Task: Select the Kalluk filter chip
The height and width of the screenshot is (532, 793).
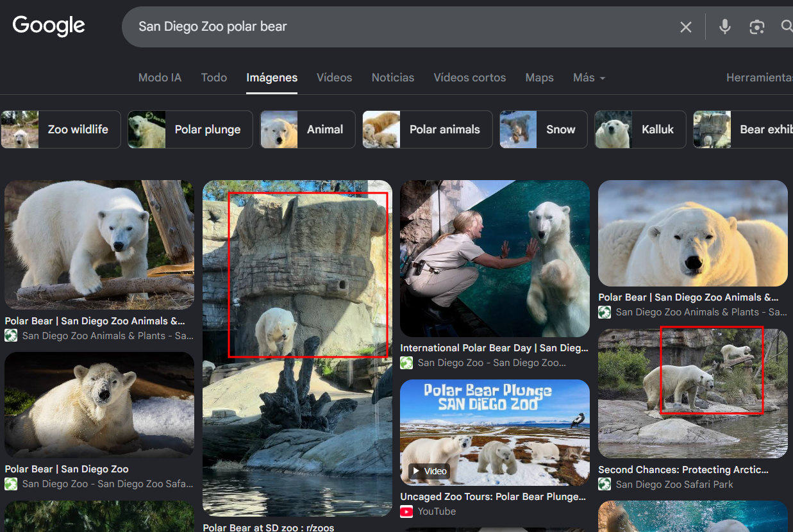Action: coord(640,129)
